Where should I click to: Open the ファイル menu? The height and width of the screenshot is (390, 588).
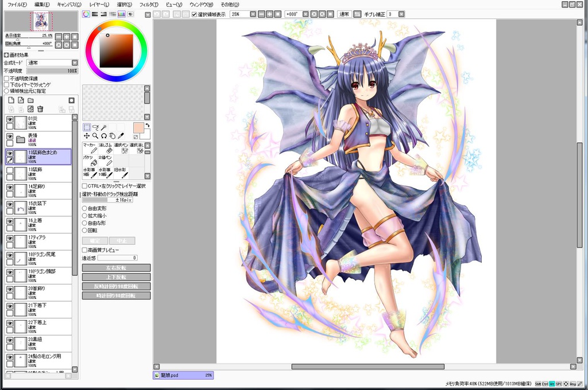(17, 5)
